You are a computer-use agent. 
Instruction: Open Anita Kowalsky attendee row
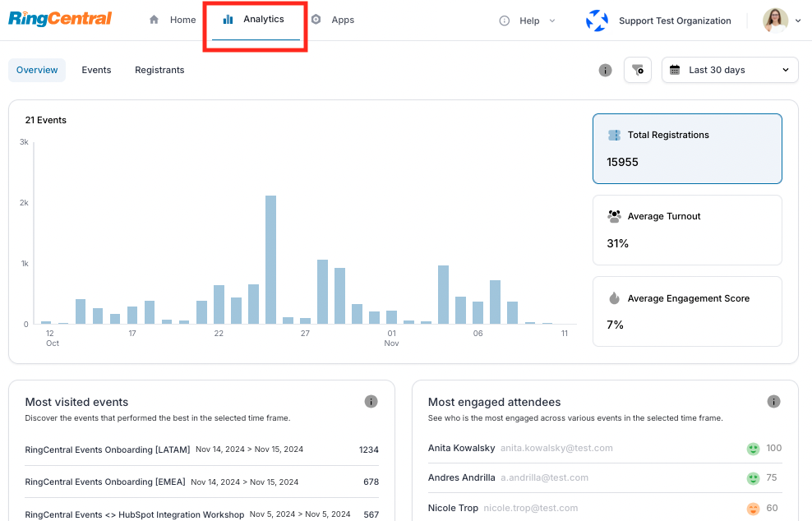click(605, 448)
